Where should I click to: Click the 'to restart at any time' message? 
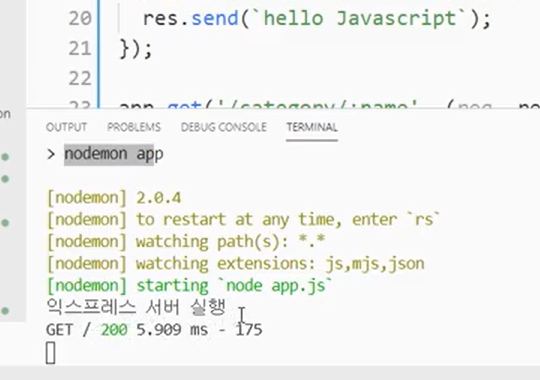pos(243,220)
